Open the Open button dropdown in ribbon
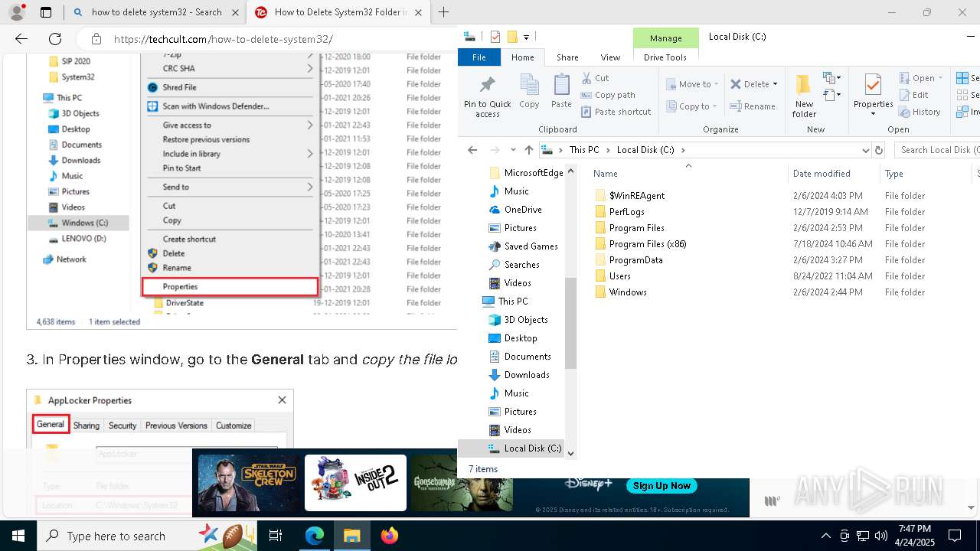980x551 pixels. pyautogui.click(x=941, y=78)
